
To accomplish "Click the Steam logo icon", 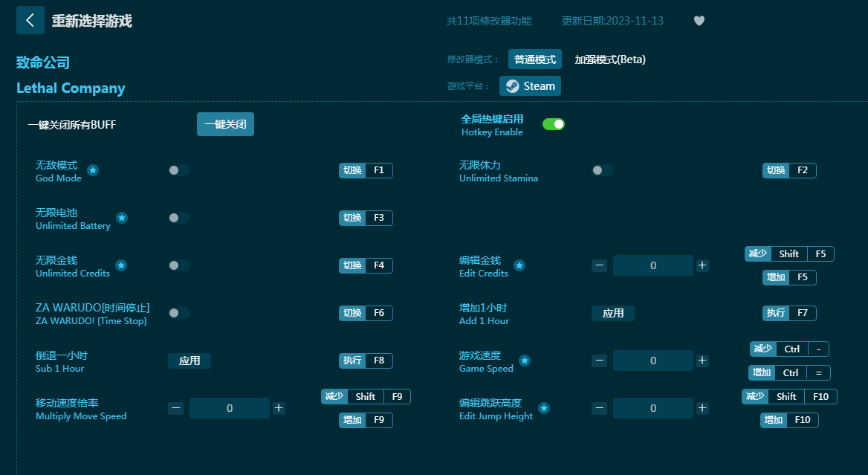I will pyautogui.click(x=513, y=85).
